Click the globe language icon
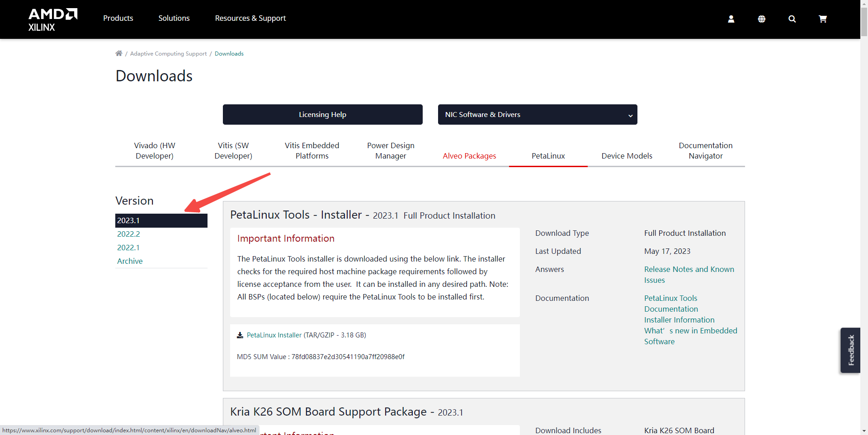Viewport: 868px width, 435px height. coord(762,19)
